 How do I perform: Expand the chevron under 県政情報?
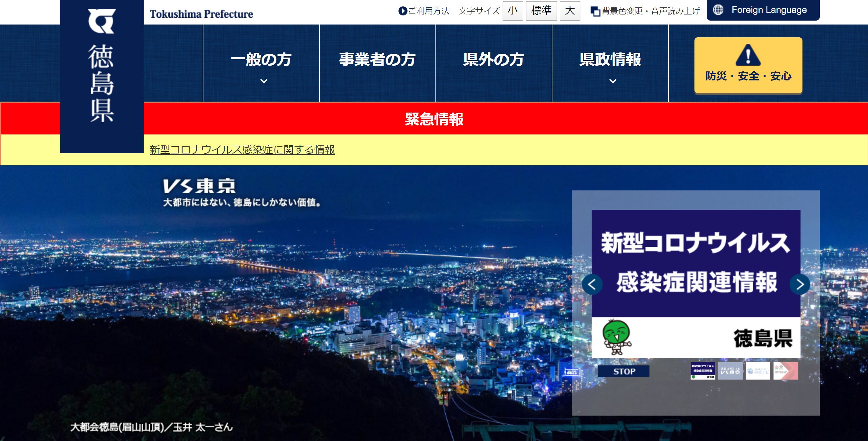click(x=613, y=81)
